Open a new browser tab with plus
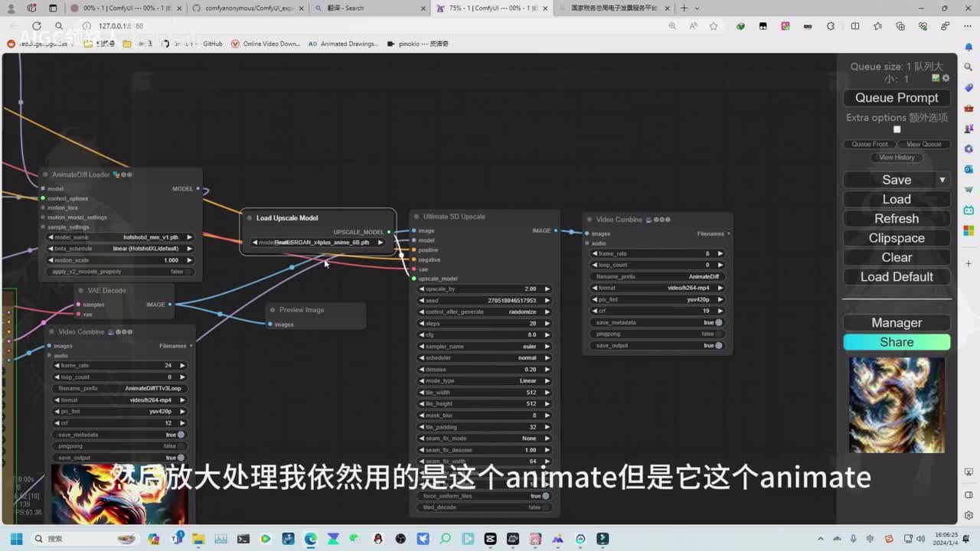The width and height of the screenshot is (980, 551). [684, 8]
